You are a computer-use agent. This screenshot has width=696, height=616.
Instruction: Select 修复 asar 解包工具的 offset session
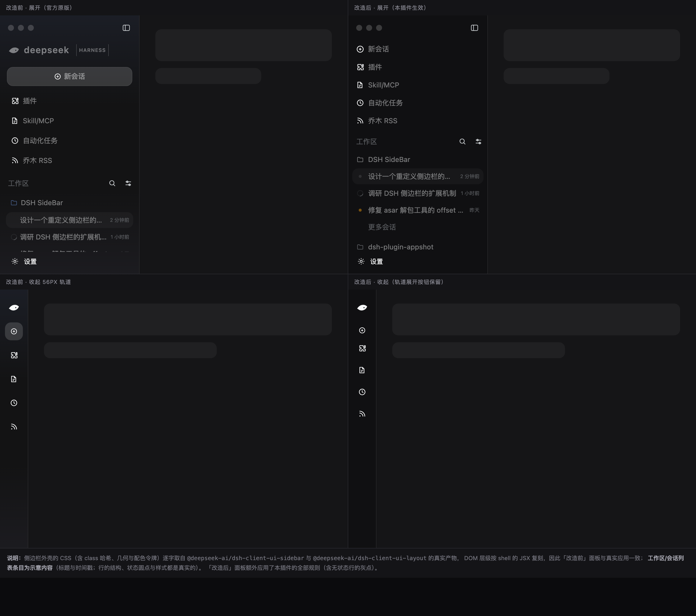[418, 210]
